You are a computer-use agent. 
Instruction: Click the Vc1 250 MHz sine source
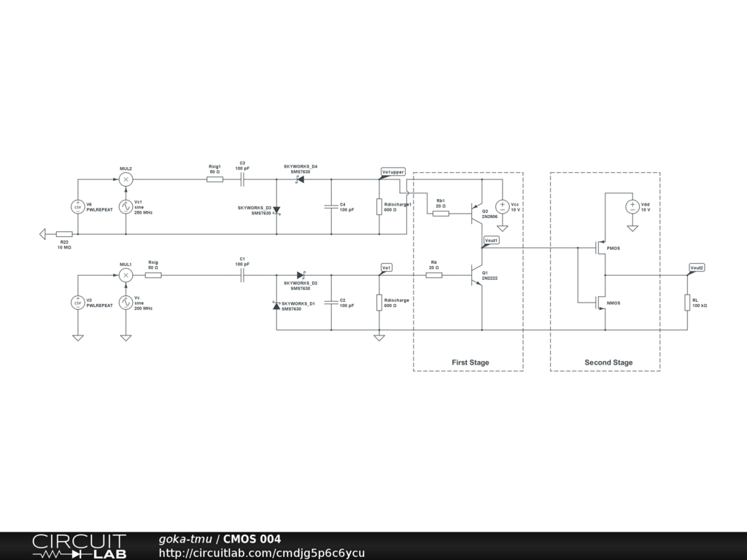(x=126, y=207)
